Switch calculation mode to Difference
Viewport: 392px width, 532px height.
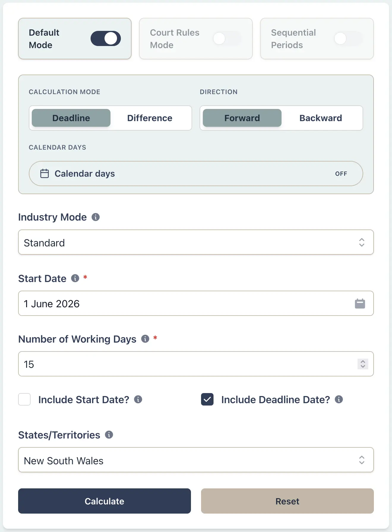click(x=150, y=118)
